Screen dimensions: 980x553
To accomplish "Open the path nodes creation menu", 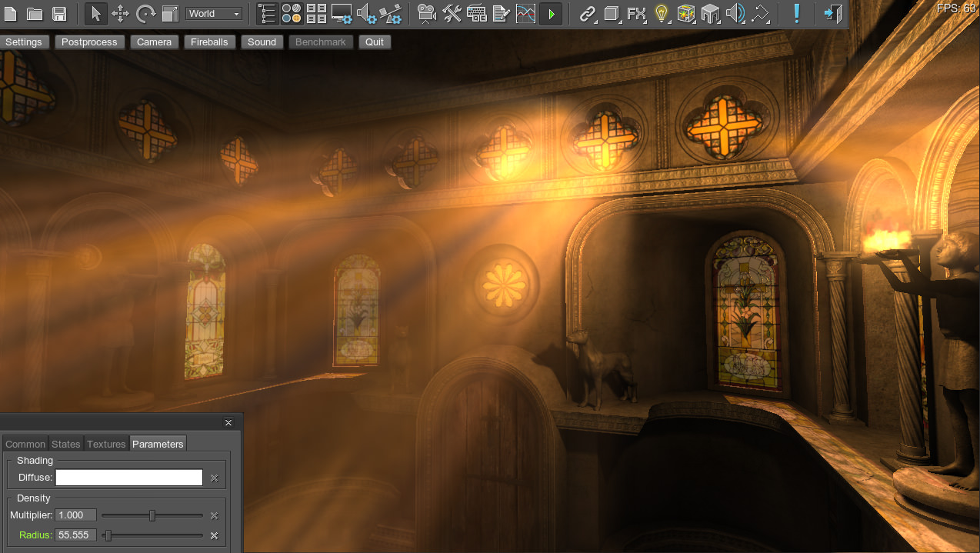I will 760,14.
